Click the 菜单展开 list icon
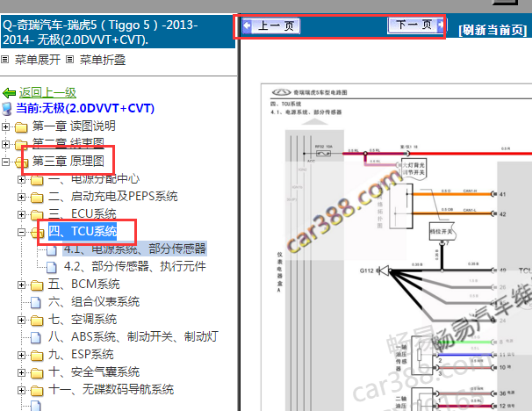This screenshot has height=411, width=532. [4, 60]
